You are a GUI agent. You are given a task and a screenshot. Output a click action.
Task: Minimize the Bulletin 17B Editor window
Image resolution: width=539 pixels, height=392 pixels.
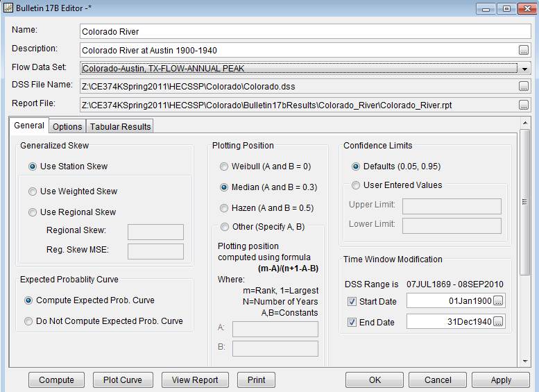486,9
